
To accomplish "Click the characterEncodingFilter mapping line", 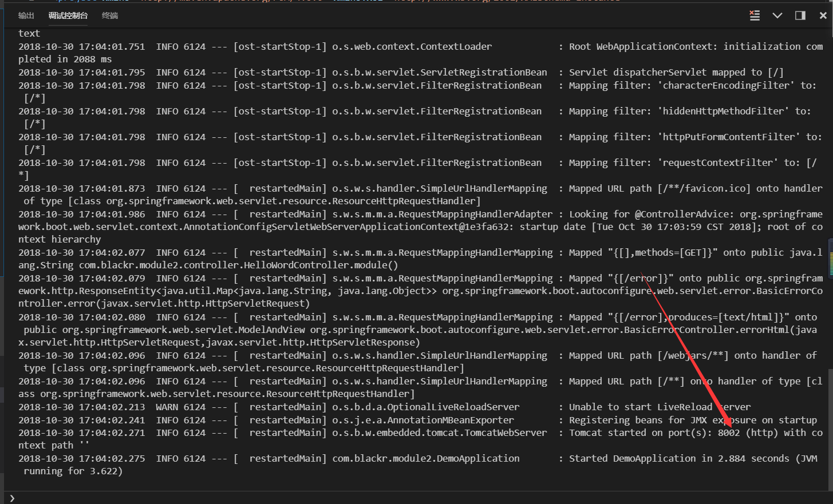I will click(x=401, y=85).
